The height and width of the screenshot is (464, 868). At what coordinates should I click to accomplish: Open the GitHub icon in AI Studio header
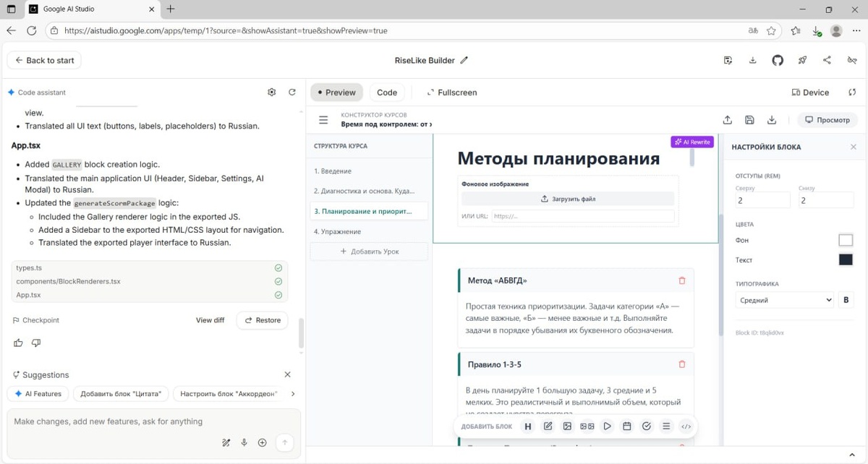tap(778, 61)
